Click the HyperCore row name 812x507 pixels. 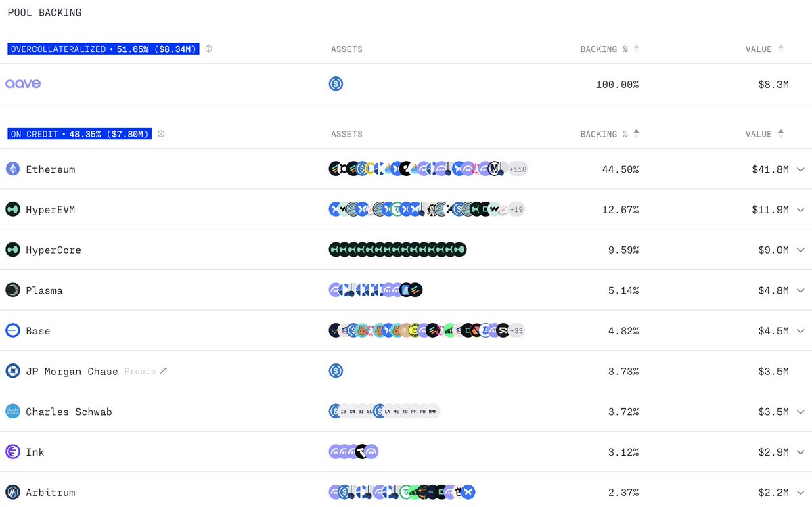[53, 250]
